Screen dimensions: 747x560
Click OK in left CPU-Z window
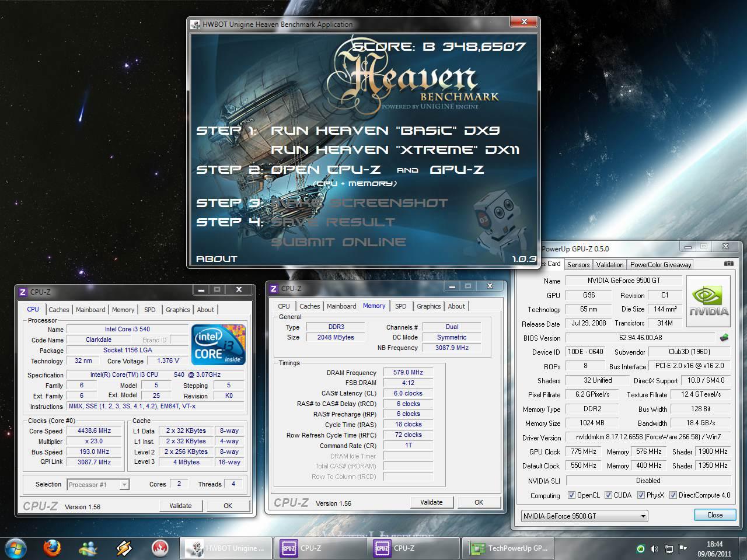pyautogui.click(x=228, y=506)
